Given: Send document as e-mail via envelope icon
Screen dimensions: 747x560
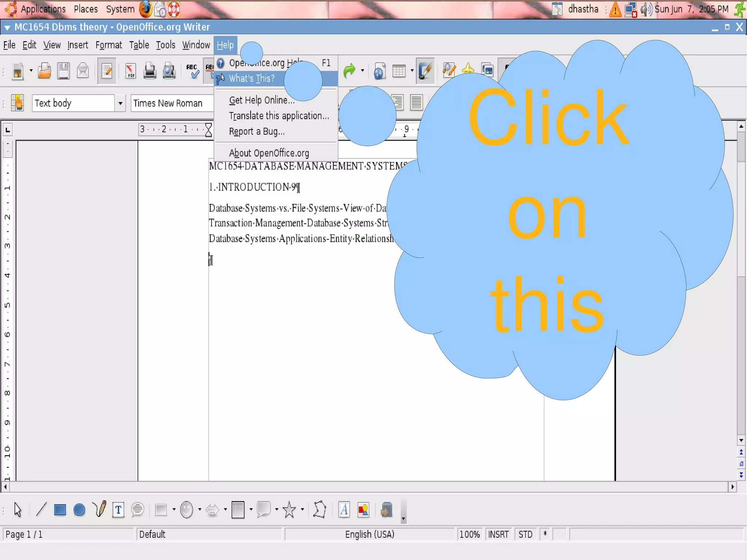Looking at the screenshot, I should point(83,71).
